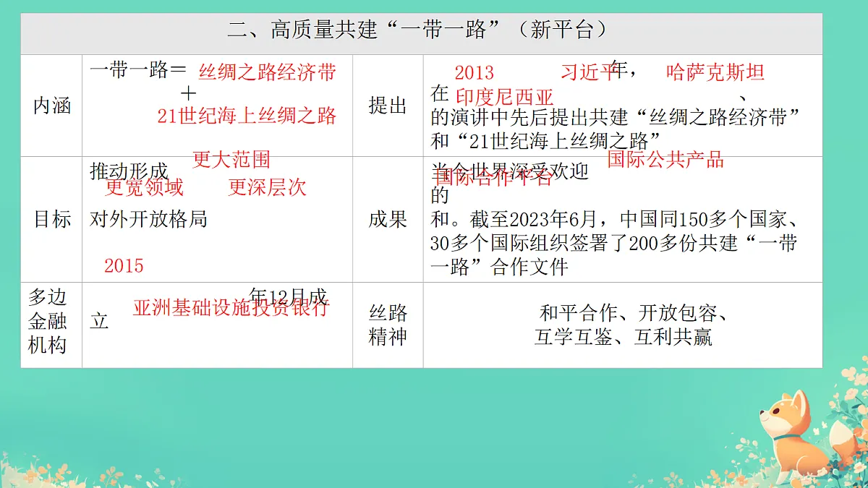
Task: Click the red answer 国际公共产品
Action: (665, 159)
